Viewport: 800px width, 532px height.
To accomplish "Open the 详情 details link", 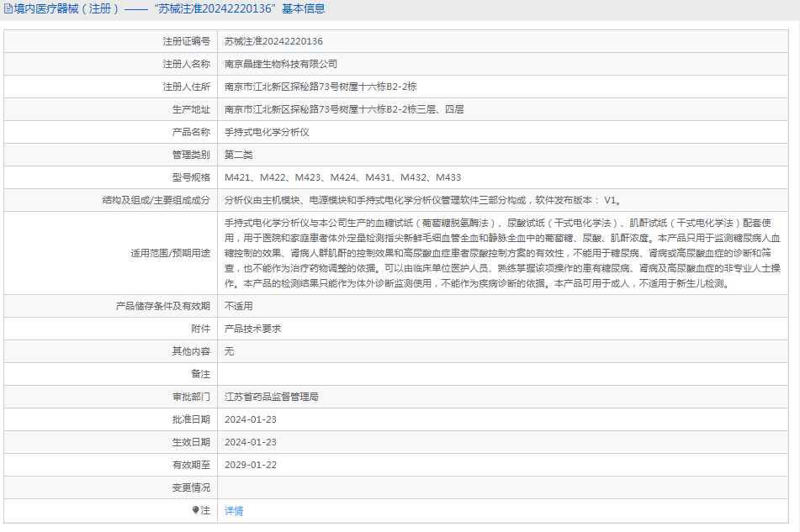I will (x=234, y=511).
